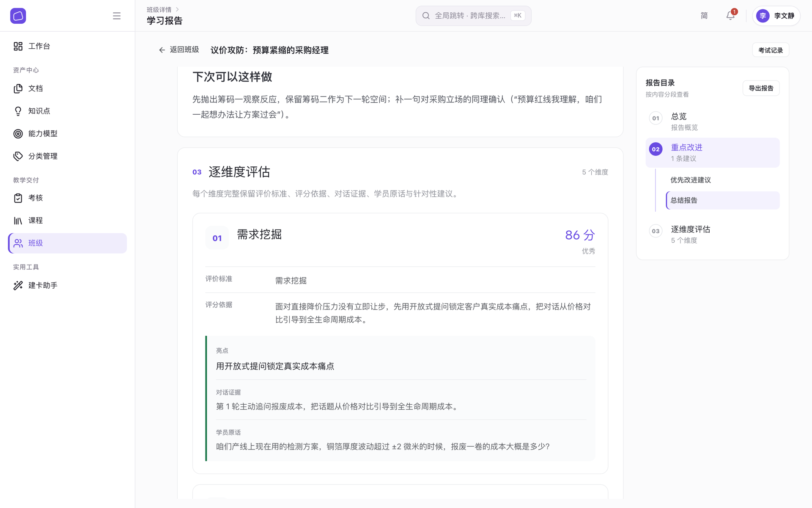Click the purple 02 step circle
The width and height of the screenshot is (812, 508).
pos(656,149)
